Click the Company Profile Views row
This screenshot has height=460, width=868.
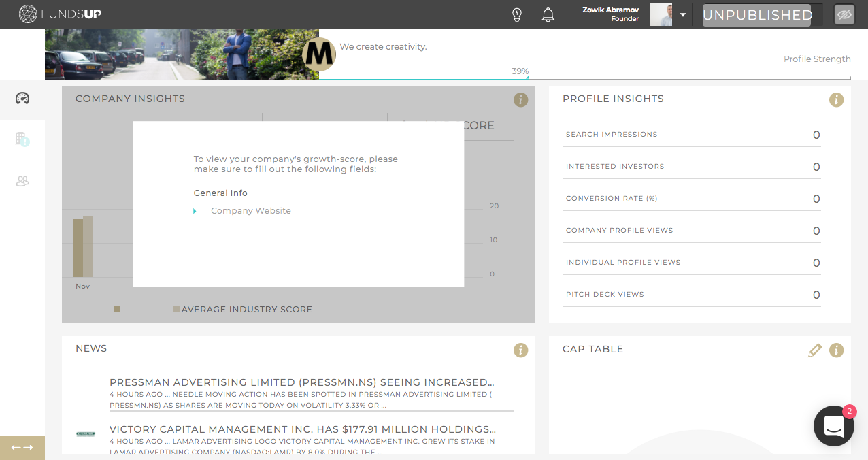tap(692, 231)
